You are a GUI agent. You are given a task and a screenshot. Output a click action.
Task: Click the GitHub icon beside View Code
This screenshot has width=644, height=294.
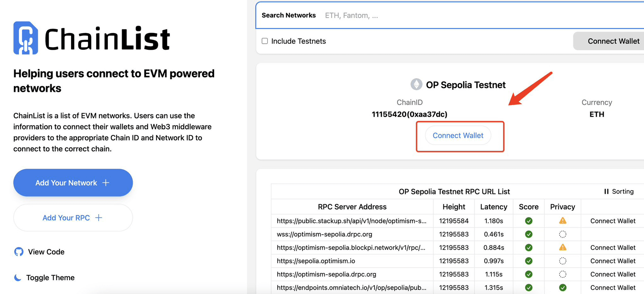(x=19, y=252)
